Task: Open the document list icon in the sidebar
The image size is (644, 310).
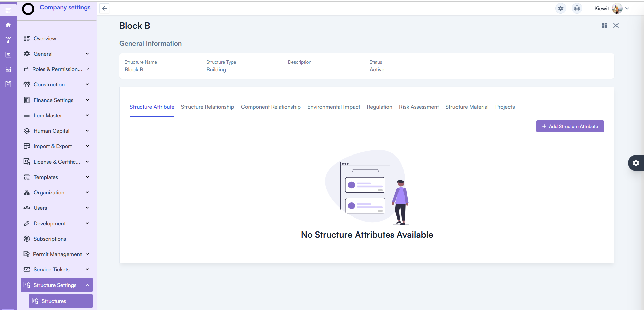Action: (8, 55)
